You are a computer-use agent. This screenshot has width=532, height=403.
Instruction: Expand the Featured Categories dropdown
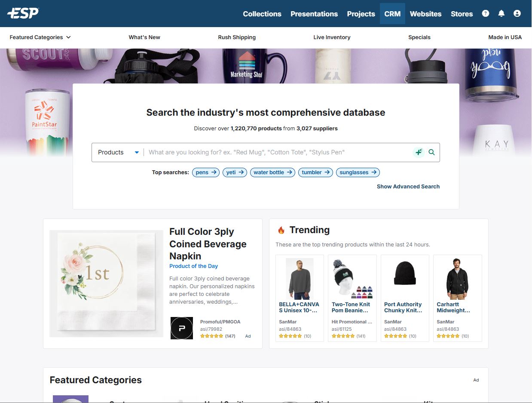(40, 37)
